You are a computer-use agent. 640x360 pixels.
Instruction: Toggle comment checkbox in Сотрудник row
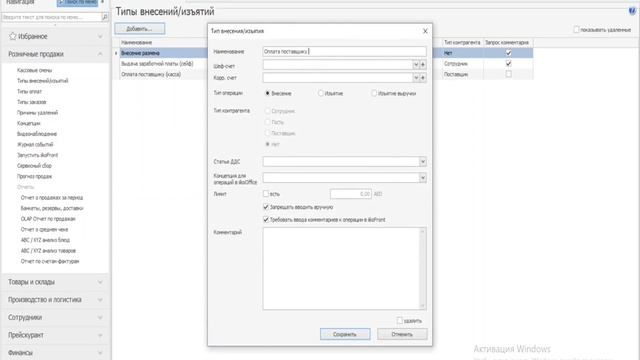tap(508, 63)
